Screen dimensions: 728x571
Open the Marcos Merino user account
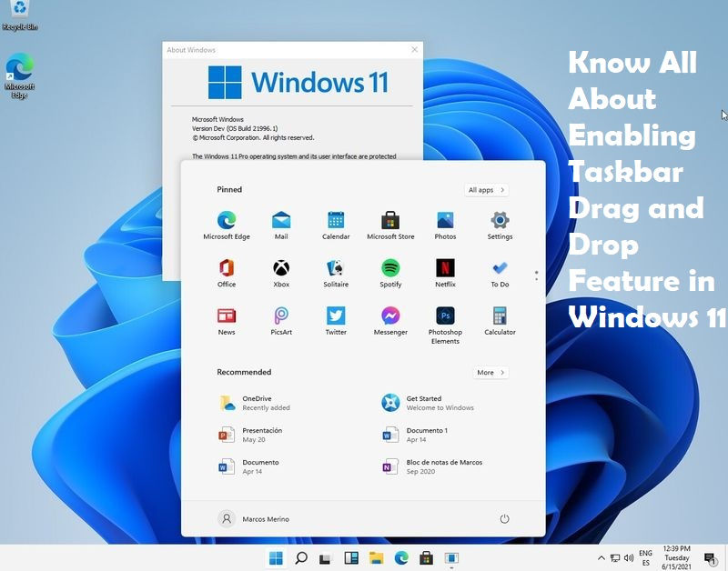point(254,519)
